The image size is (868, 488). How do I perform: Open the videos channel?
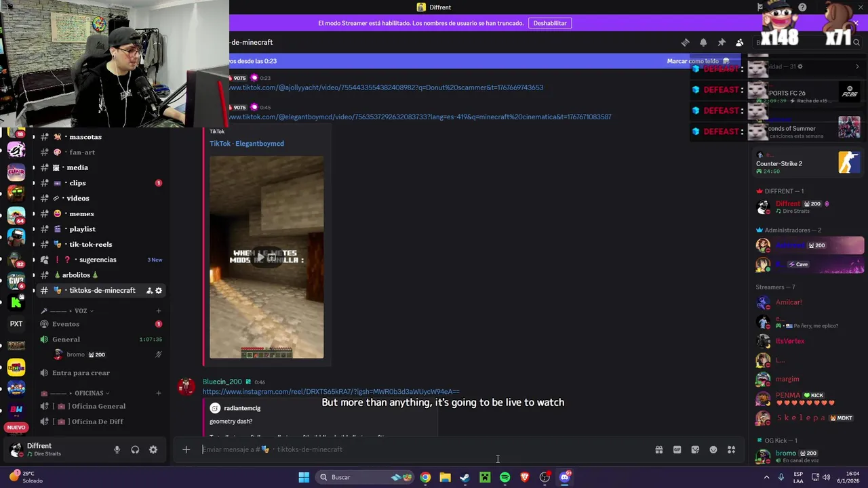(x=100, y=199)
